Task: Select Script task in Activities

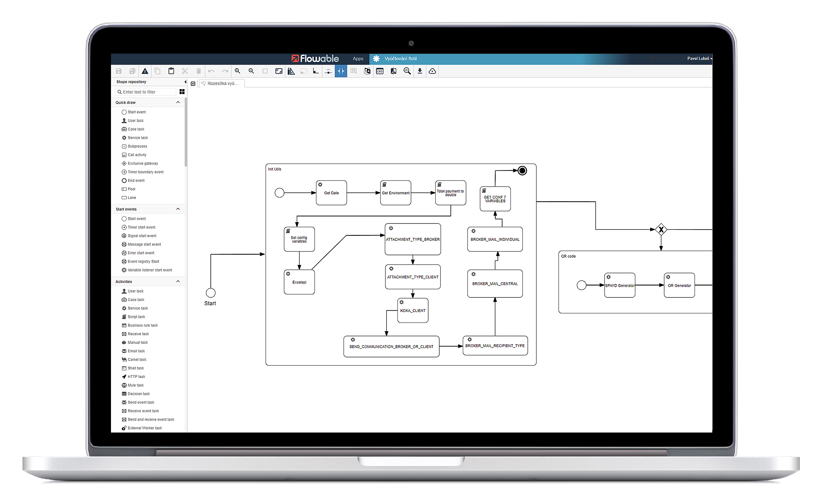Action: (134, 317)
